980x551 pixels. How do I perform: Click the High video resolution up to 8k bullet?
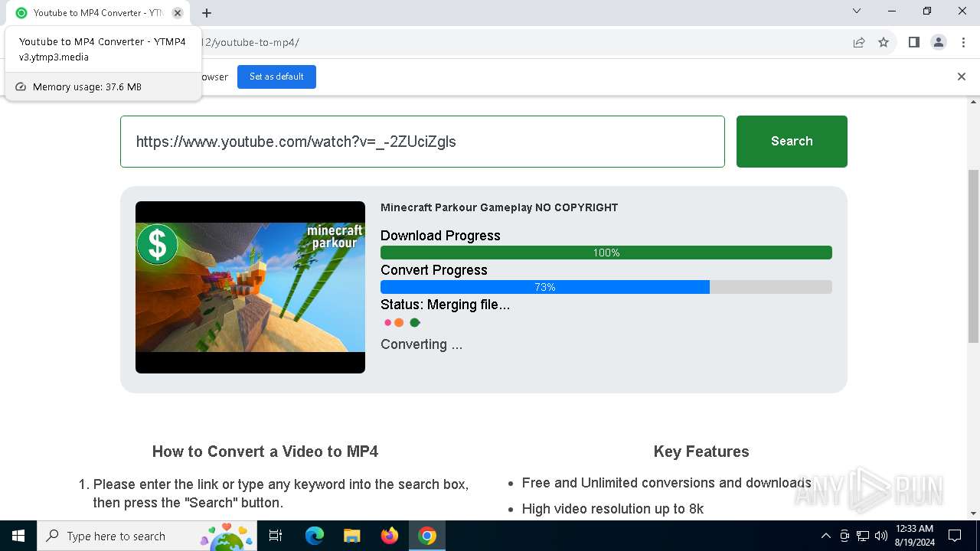coord(612,509)
